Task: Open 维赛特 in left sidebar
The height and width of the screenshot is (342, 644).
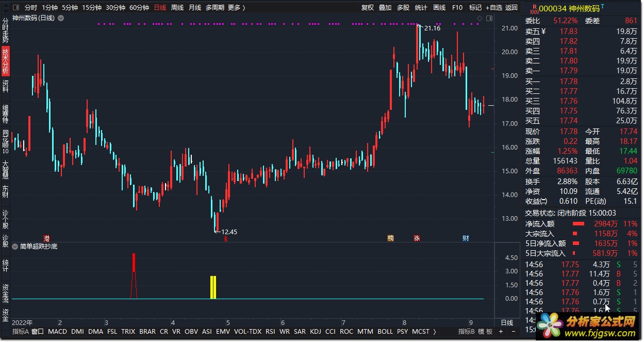Action: pos(5,115)
